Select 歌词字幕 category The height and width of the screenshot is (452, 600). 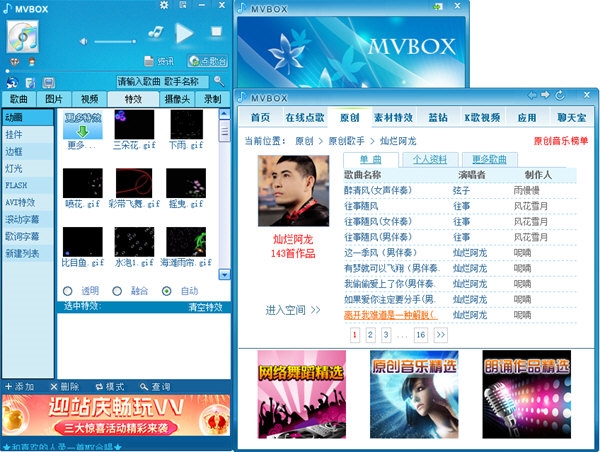28,236
